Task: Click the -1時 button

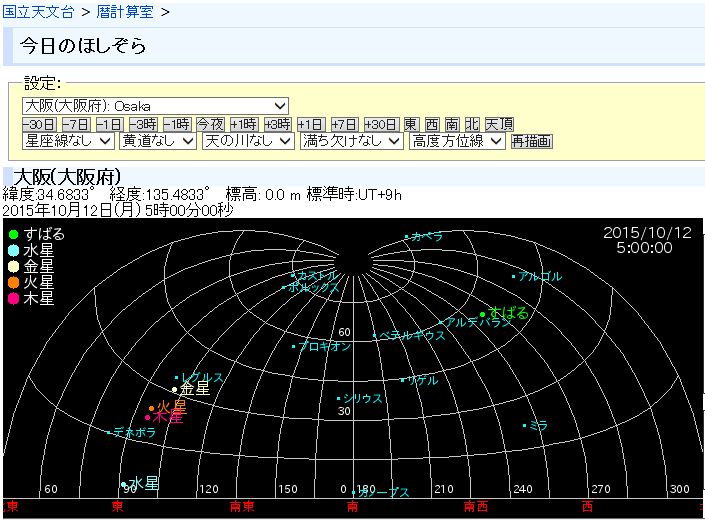Action: [x=177, y=124]
